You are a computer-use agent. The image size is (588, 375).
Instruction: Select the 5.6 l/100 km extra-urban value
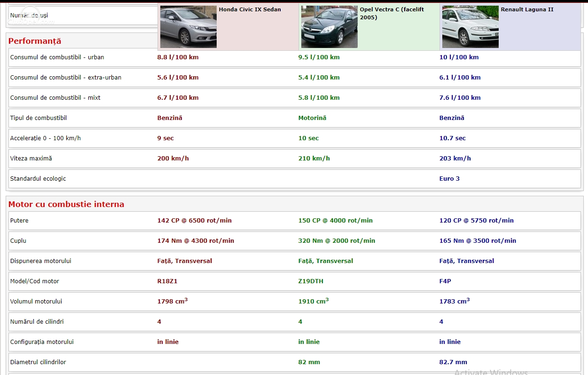tap(178, 78)
